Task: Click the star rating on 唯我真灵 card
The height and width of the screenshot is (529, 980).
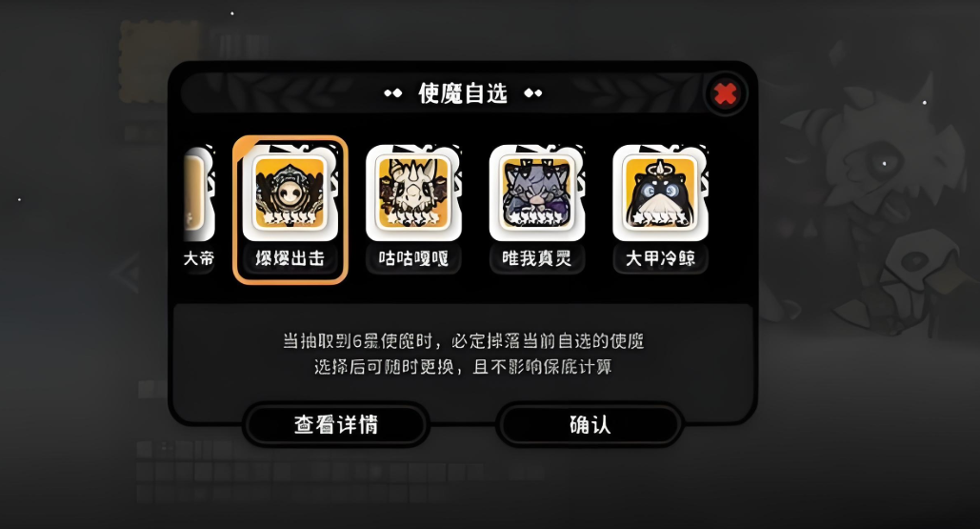Action: [537, 217]
